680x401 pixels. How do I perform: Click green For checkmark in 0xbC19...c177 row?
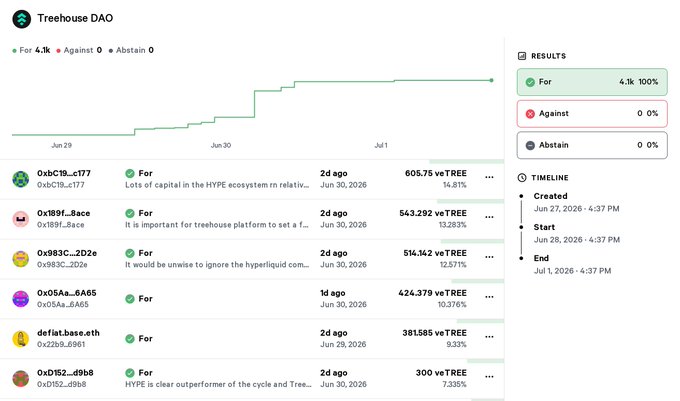(130, 173)
